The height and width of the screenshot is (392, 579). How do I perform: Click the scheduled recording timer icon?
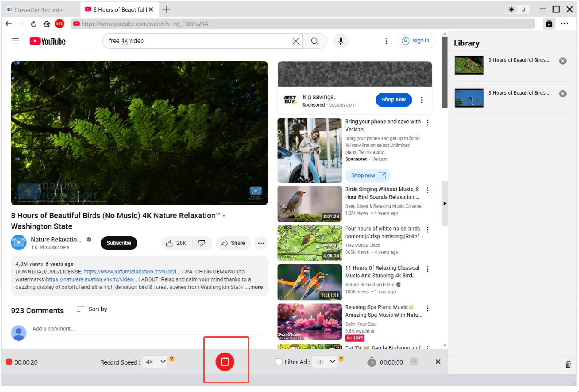pyautogui.click(x=372, y=362)
